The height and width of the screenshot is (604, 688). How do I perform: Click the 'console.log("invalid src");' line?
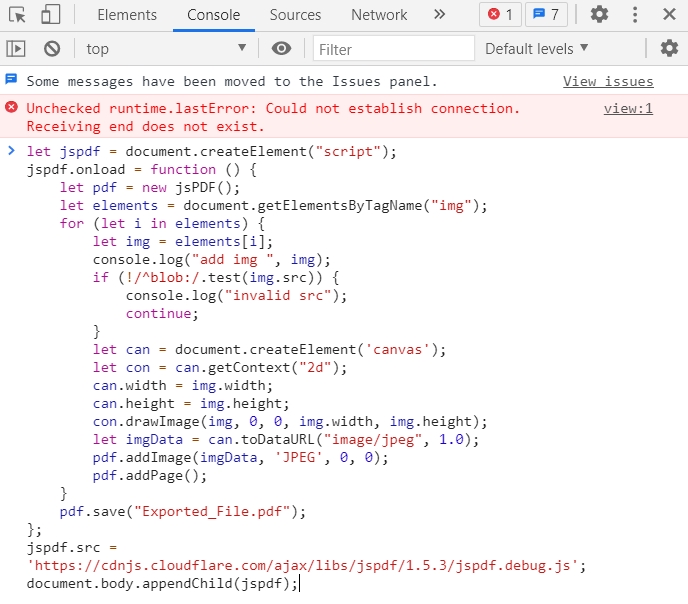coord(236,296)
